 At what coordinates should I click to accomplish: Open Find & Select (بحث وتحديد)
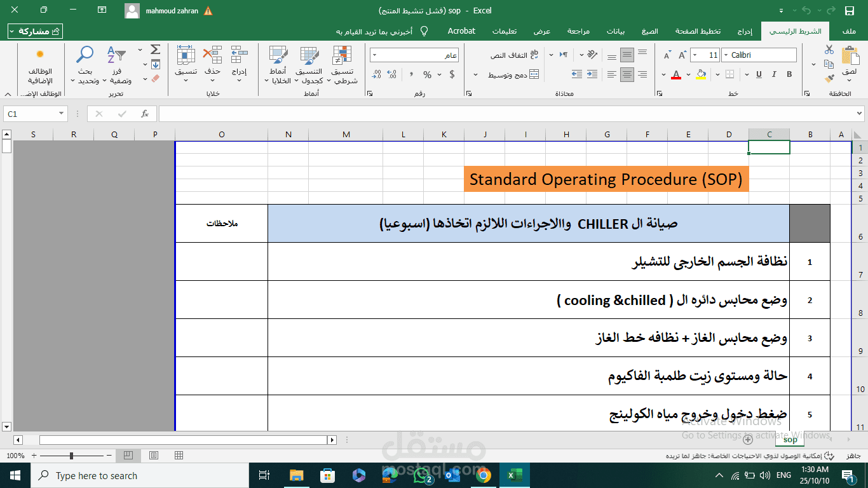[85, 65]
